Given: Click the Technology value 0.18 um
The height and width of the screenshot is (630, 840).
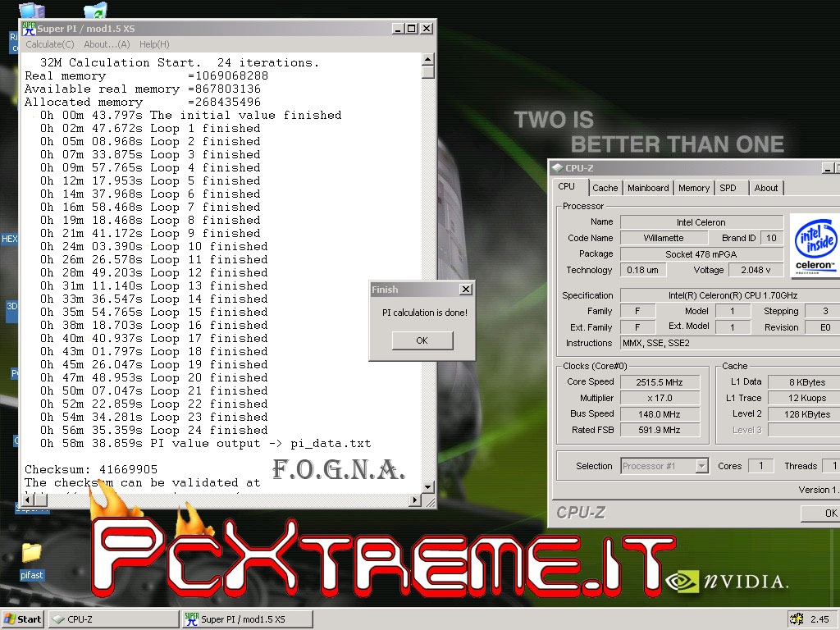Looking at the screenshot, I should [x=643, y=270].
